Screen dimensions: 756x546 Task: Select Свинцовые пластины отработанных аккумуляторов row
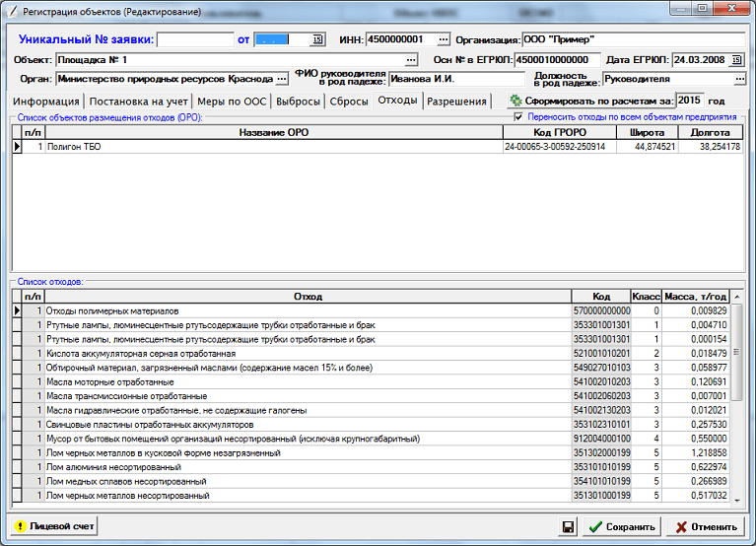tap(371, 425)
